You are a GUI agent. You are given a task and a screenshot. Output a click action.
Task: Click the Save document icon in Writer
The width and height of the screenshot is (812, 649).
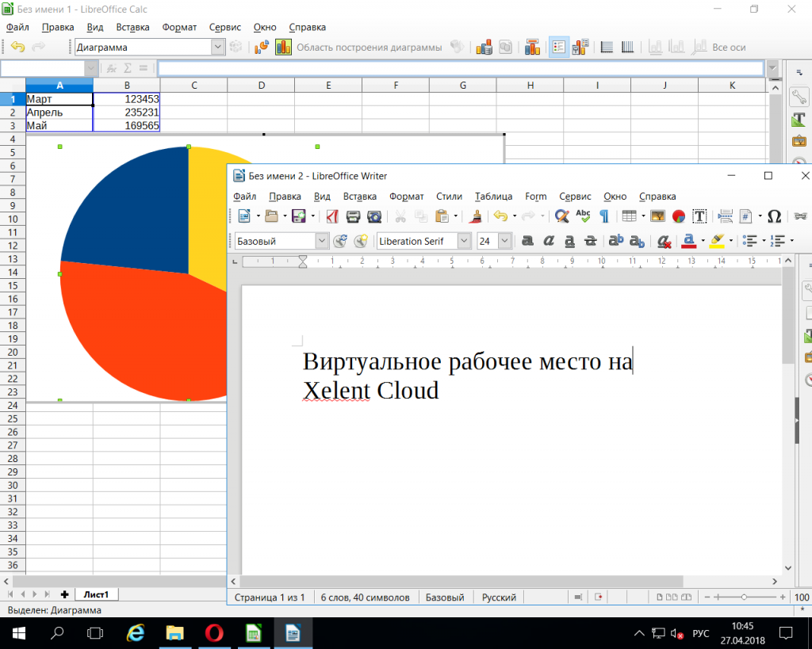coord(299,216)
